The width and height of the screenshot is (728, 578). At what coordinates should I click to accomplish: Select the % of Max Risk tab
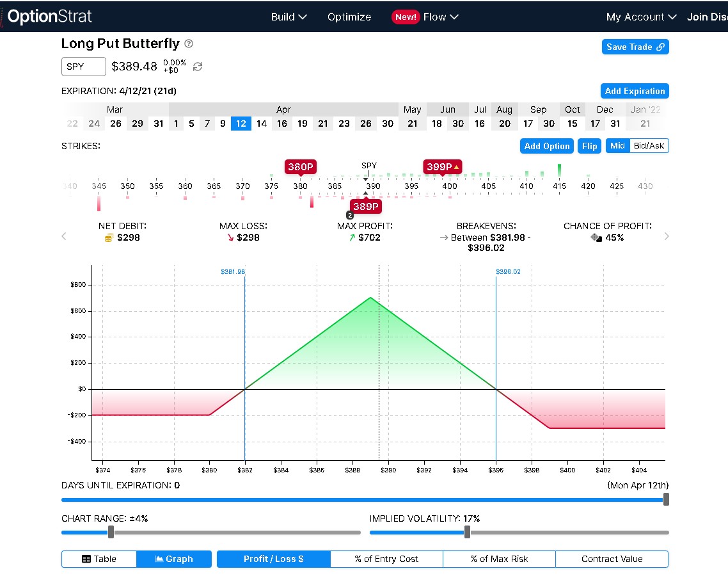499,559
